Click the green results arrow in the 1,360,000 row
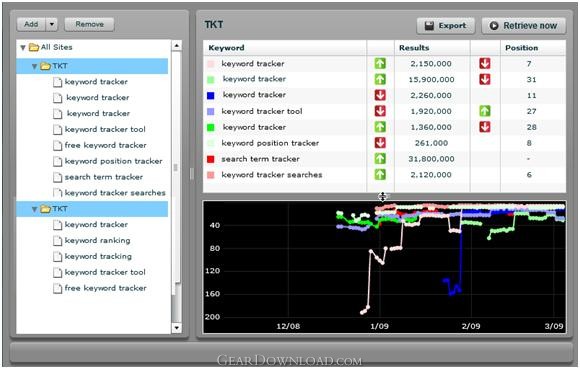 click(380, 127)
